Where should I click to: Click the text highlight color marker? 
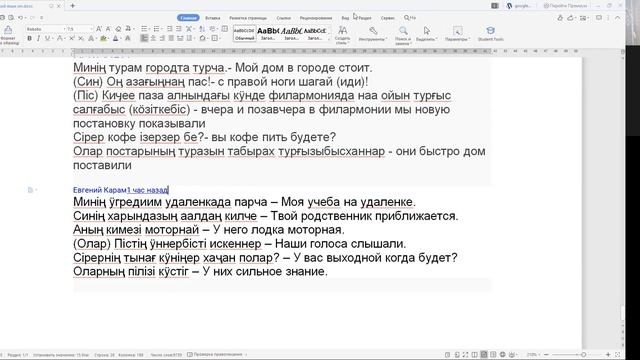point(103,38)
